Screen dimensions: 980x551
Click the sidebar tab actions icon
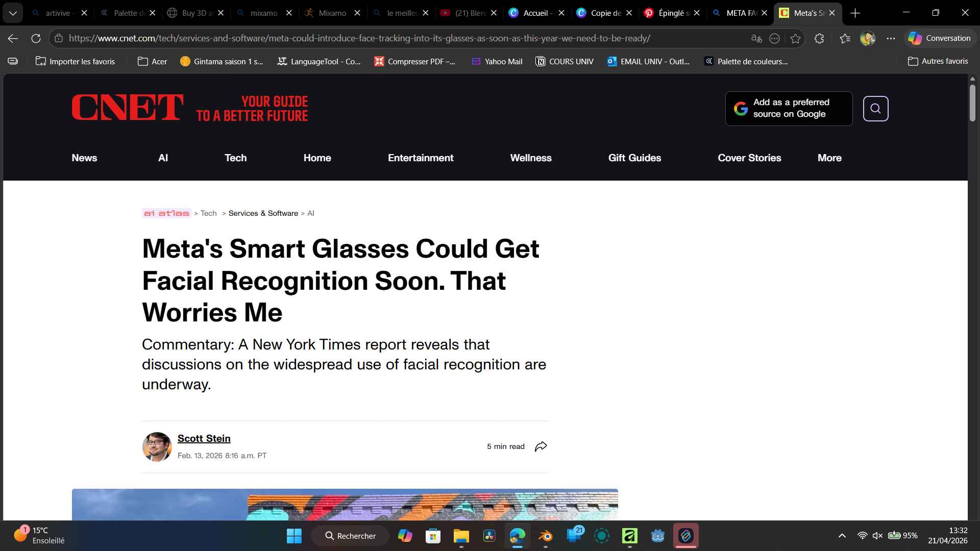tap(13, 61)
